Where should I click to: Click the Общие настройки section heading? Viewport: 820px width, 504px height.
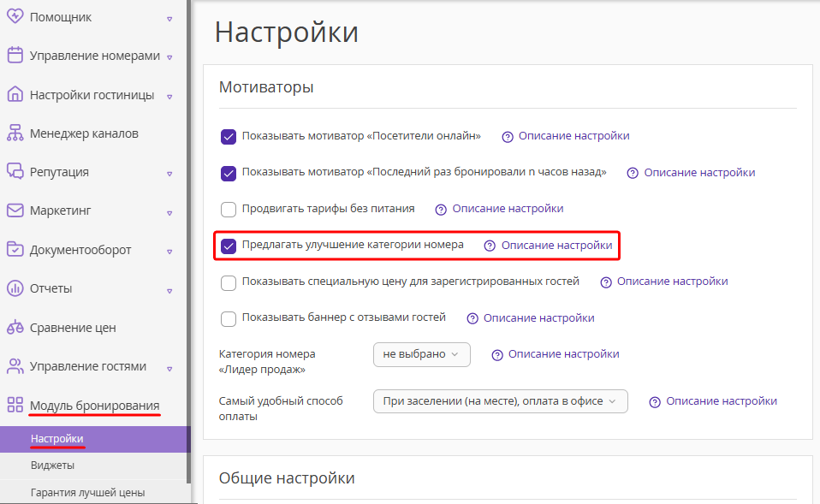[287, 477]
